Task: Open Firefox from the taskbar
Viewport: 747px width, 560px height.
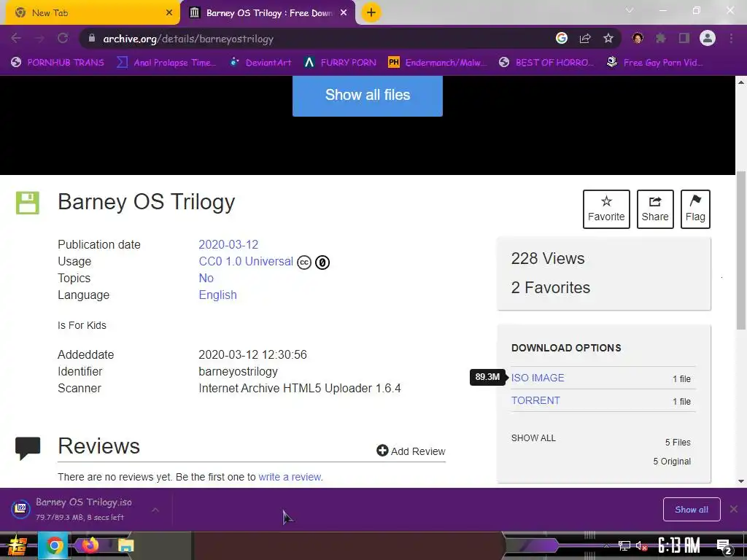Action: (90, 545)
